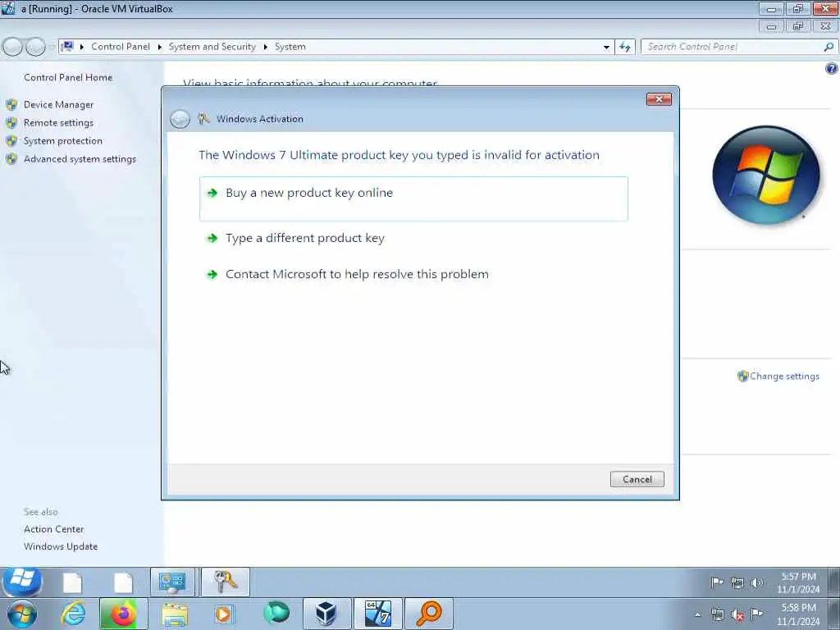Open System protection link
This screenshot has width=840, height=630.
[62, 141]
